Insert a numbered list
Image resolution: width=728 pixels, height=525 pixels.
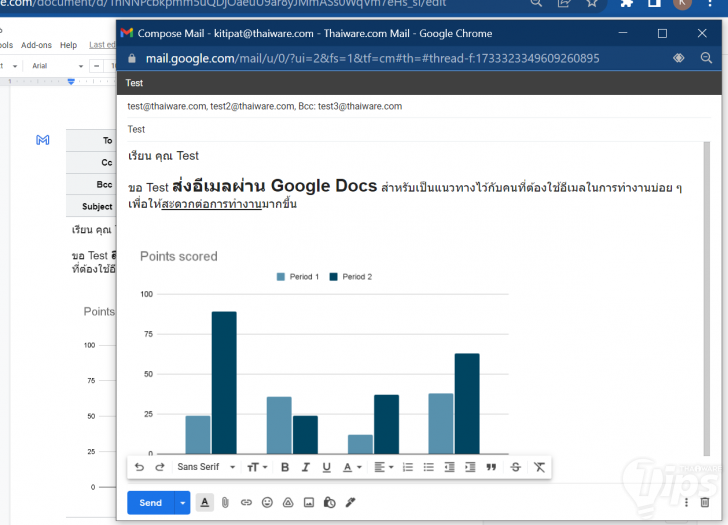coord(408,467)
